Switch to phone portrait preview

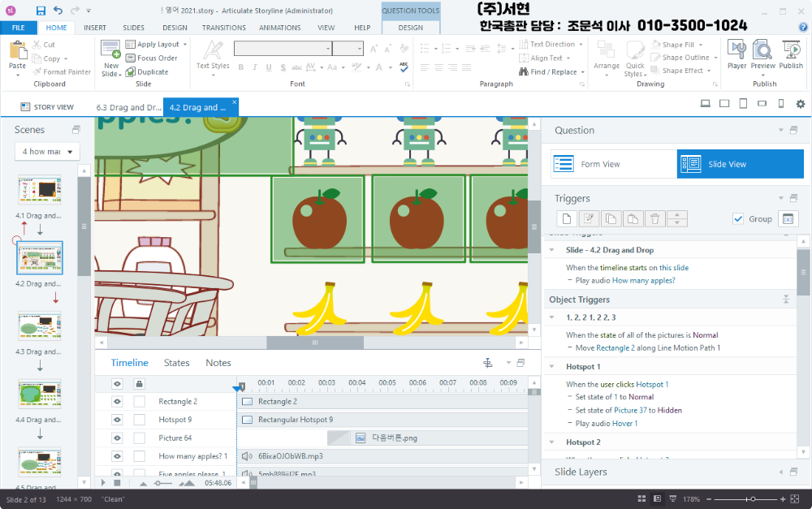click(x=781, y=104)
